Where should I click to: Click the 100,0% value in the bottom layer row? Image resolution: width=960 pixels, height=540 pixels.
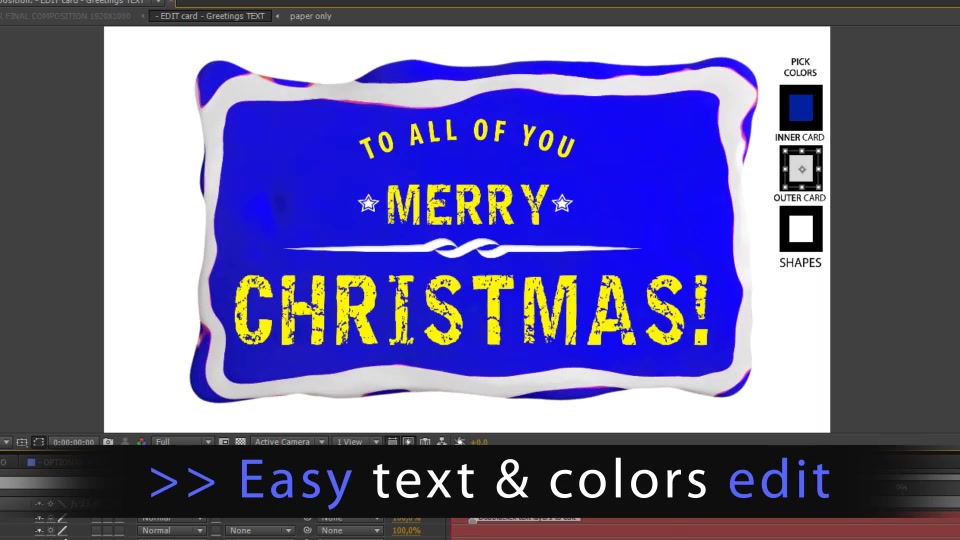pyautogui.click(x=406, y=531)
